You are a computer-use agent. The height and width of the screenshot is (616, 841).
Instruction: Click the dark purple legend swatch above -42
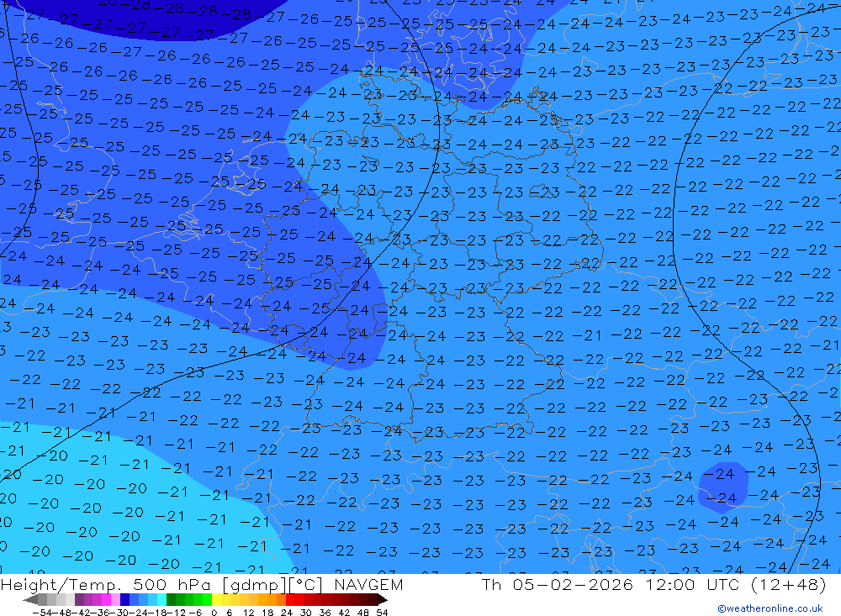(79, 600)
